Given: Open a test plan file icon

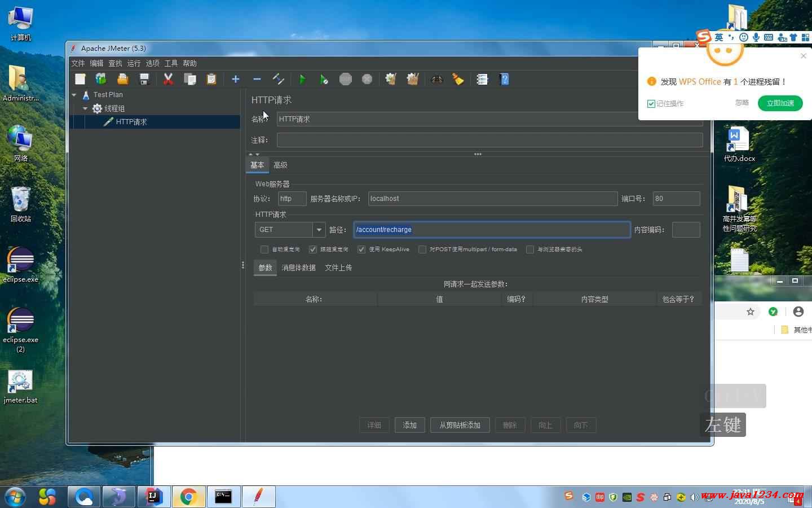Looking at the screenshot, I should (x=122, y=80).
